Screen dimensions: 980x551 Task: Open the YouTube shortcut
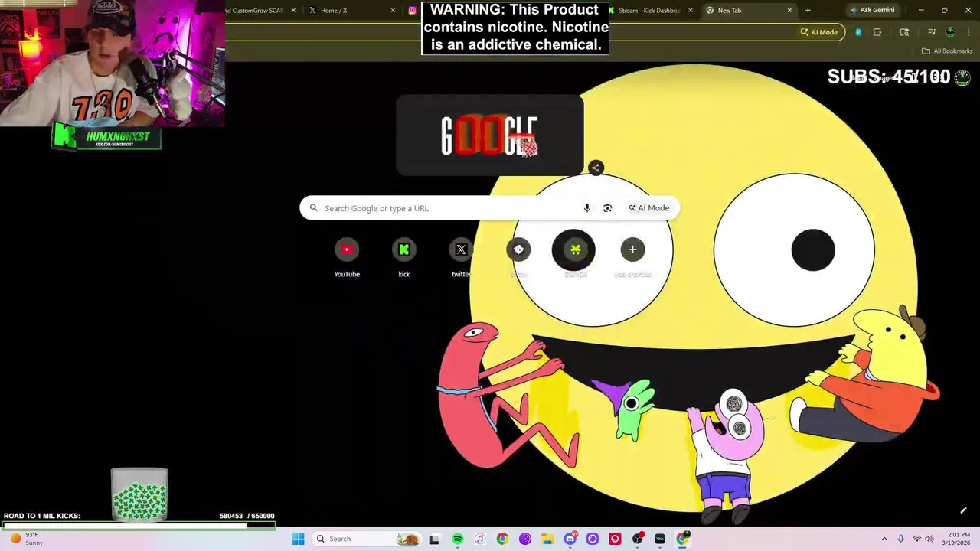click(x=347, y=257)
